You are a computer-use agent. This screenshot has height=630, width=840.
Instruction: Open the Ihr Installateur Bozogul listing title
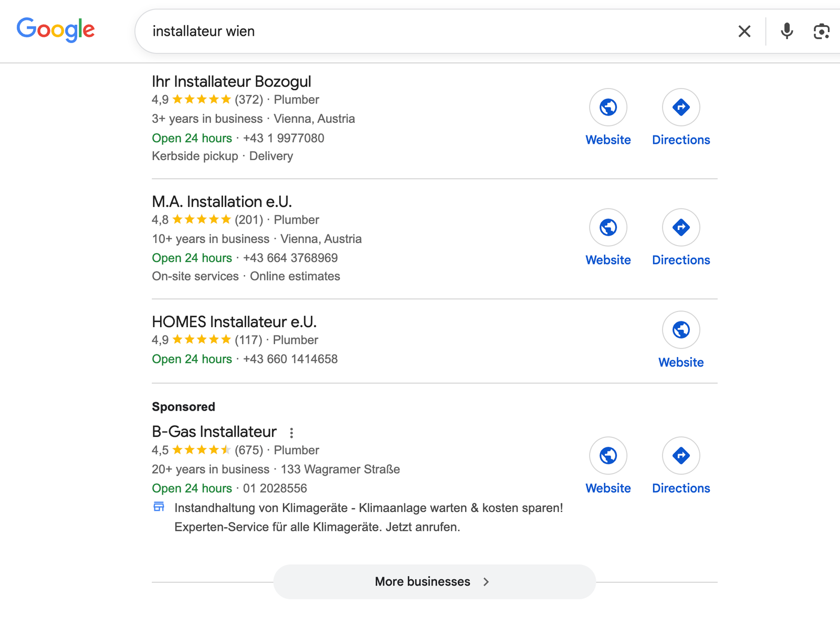(x=231, y=82)
